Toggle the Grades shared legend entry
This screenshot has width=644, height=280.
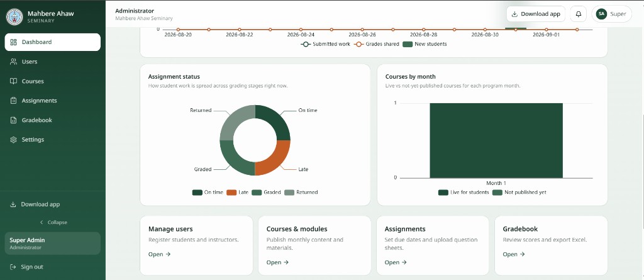[x=377, y=44]
